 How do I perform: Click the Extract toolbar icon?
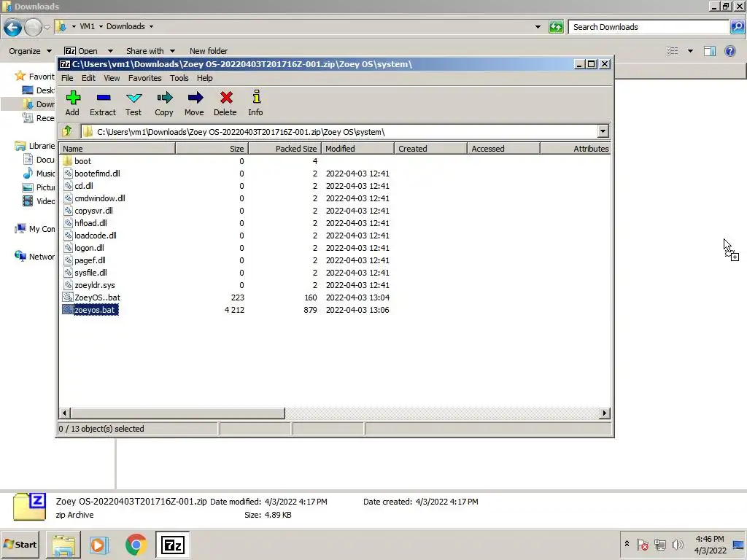coord(103,98)
